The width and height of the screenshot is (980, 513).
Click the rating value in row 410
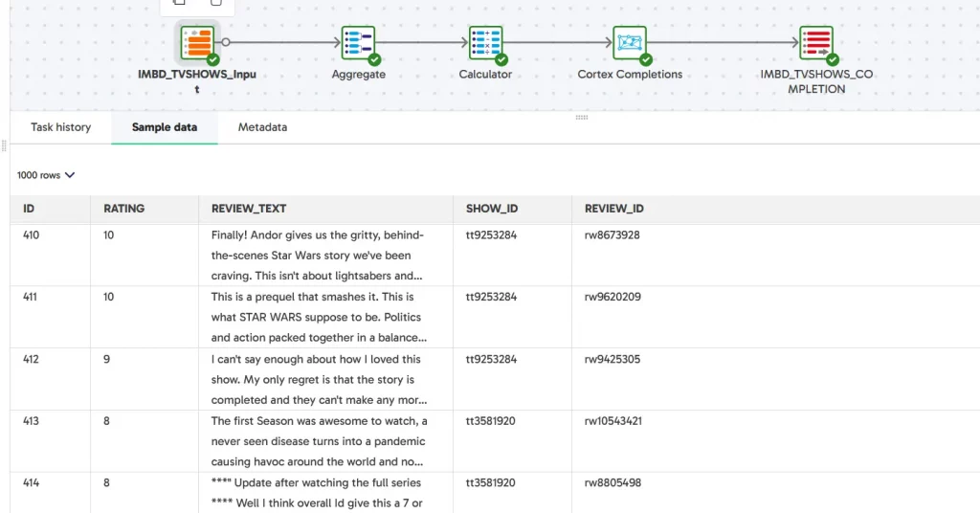(x=109, y=234)
